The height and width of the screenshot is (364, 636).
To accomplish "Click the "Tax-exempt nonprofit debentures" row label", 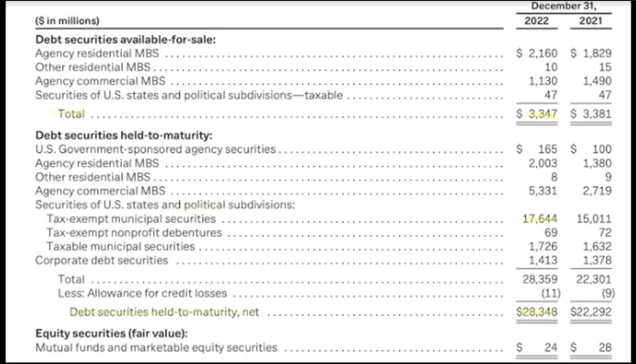I will (136, 233).
